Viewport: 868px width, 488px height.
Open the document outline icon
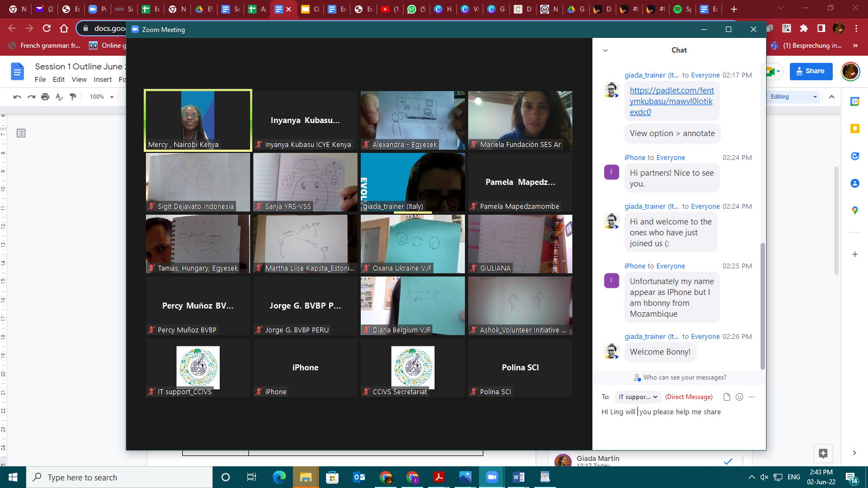point(21,133)
